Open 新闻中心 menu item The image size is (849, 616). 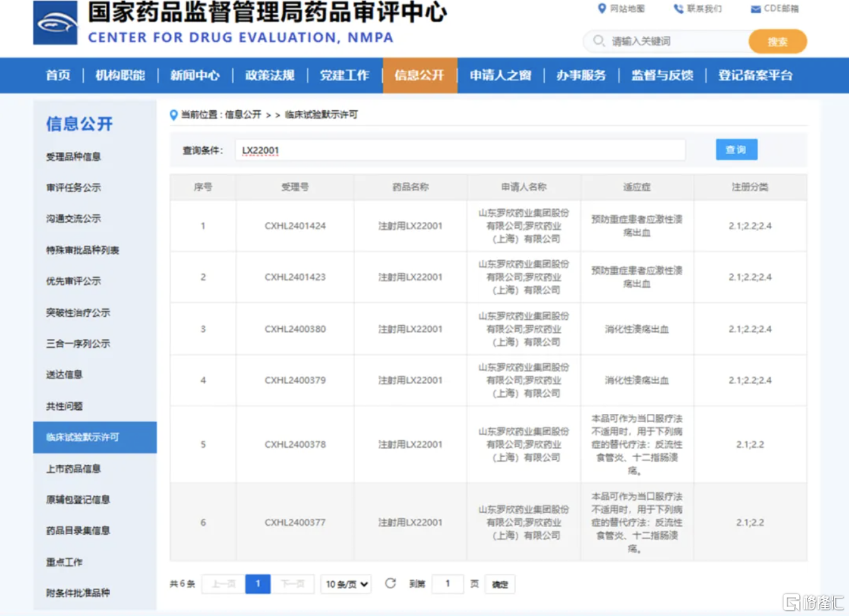195,76
